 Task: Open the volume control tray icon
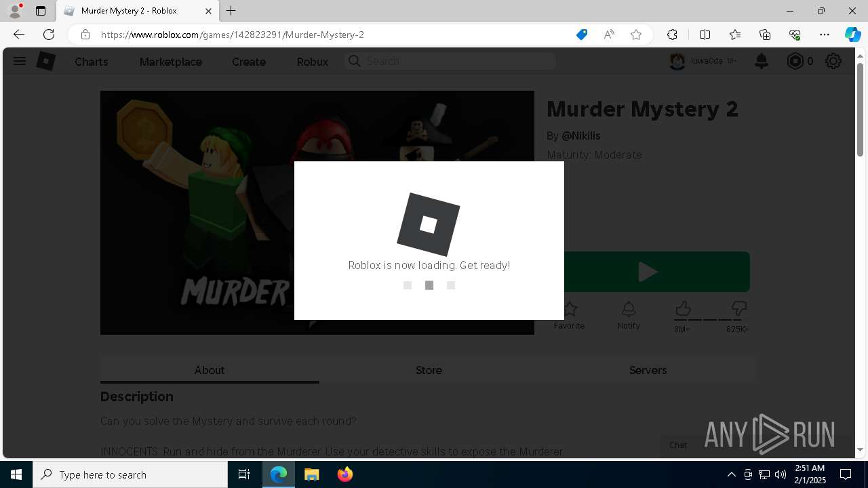(x=781, y=474)
